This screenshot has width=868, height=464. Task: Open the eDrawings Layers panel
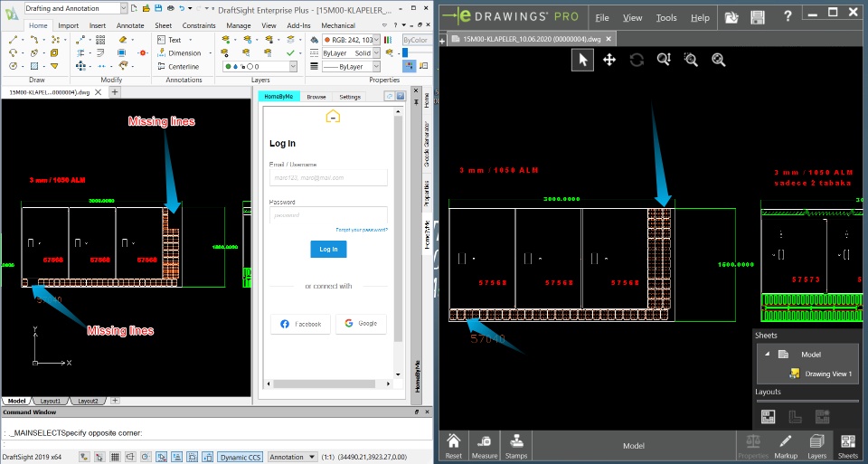[817, 446]
